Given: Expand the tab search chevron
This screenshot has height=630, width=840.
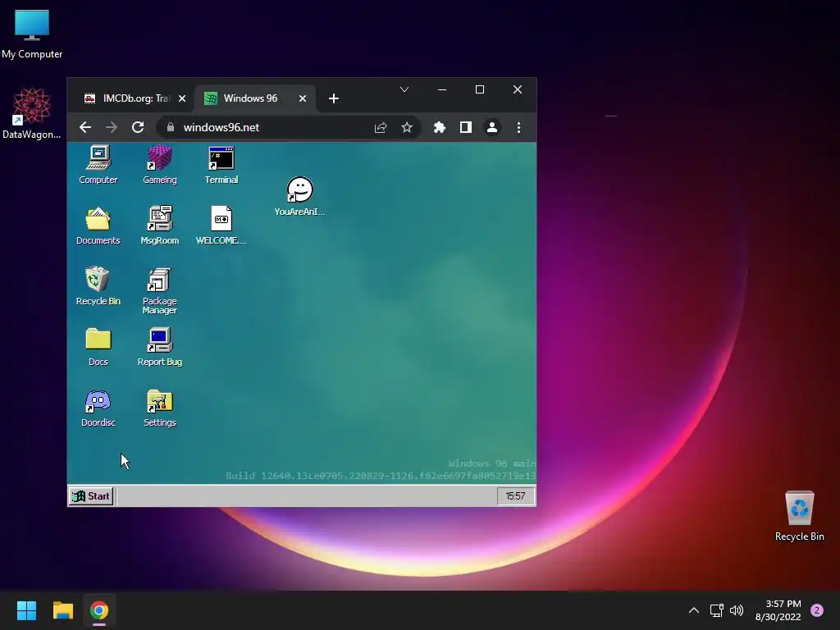Looking at the screenshot, I should pos(404,89).
